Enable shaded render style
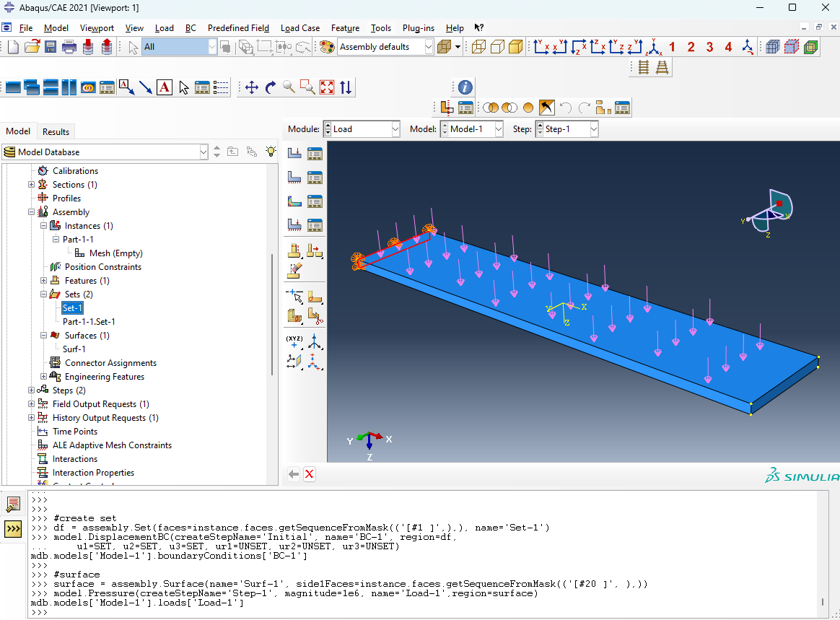The height and width of the screenshot is (620, 840). [x=515, y=47]
